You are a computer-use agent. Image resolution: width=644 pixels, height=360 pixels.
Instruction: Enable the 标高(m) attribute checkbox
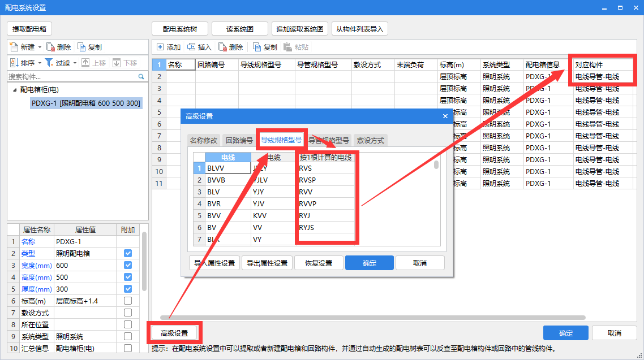(128, 301)
